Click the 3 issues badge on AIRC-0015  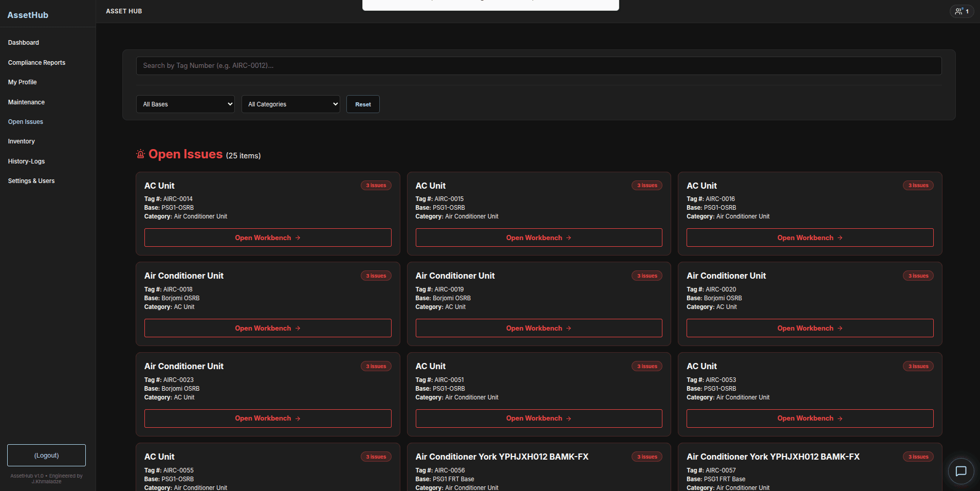click(x=647, y=186)
